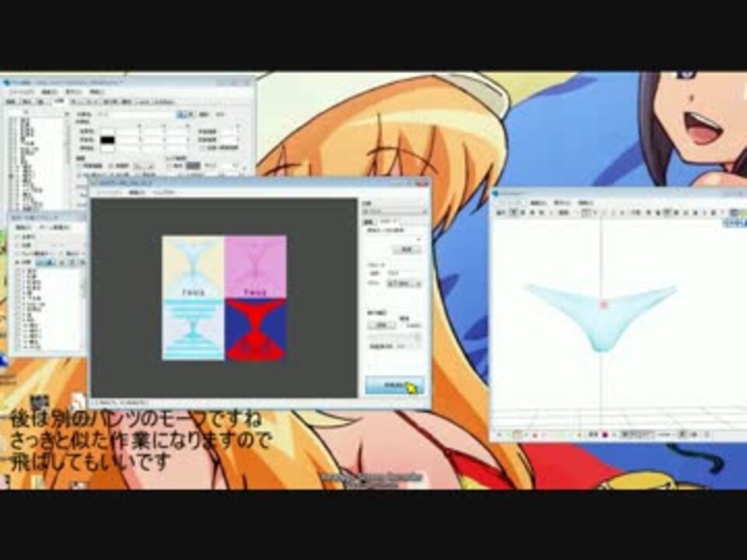Click the gray edge color swatch
Image resolution: width=747 pixels, height=560 pixels.
tap(193, 166)
